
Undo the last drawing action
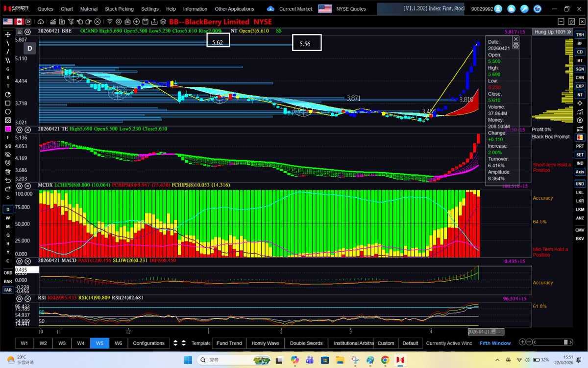pos(8,180)
